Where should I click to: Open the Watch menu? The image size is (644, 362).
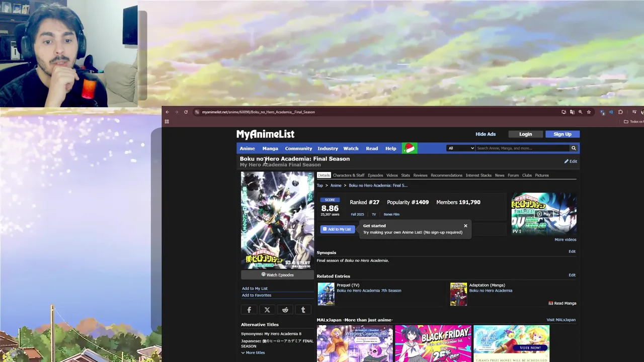click(x=351, y=148)
